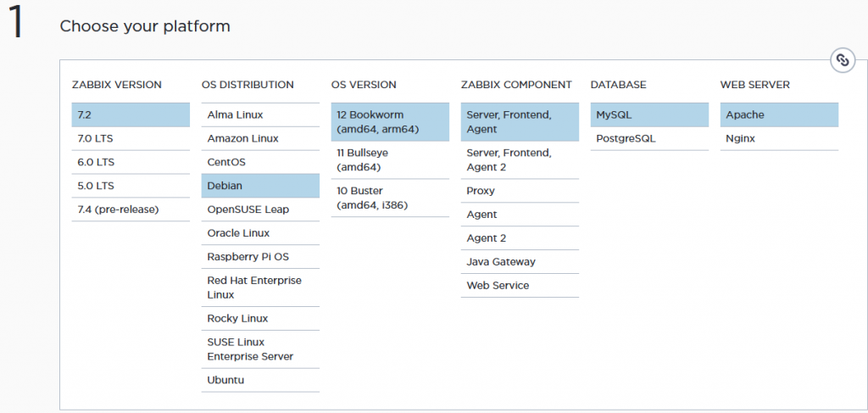
Task: Pick Raspberry Pi OS distribution
Action: (x=260, y=257)
